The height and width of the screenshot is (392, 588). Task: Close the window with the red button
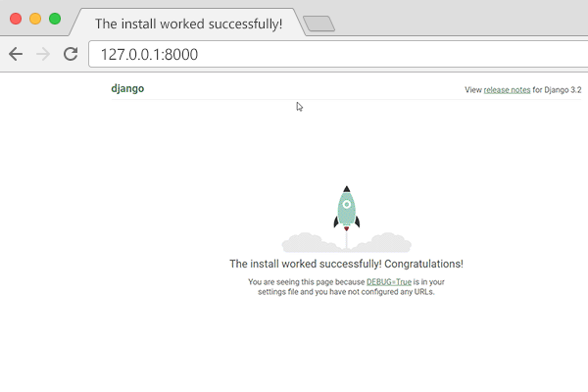(15, 19)
